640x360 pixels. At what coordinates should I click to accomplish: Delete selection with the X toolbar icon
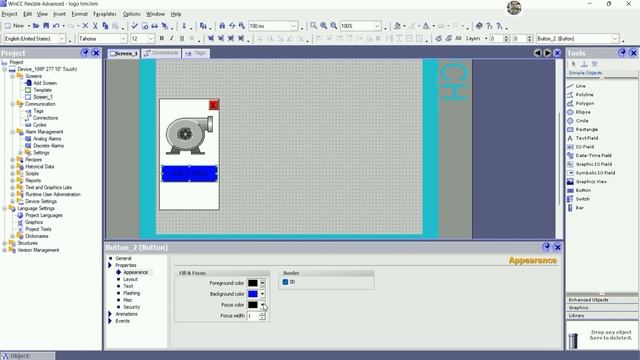pyautogui.click(x=85, y=26)
